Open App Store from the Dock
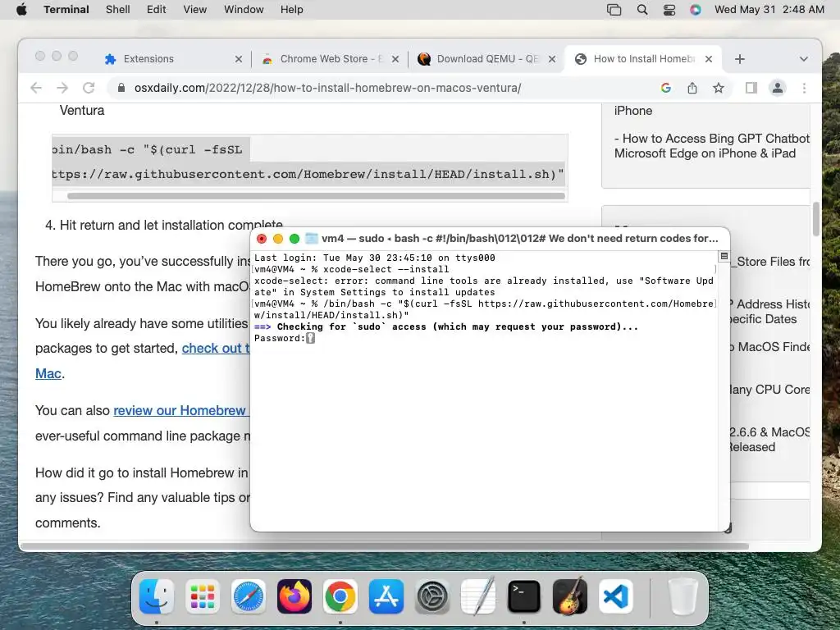Screen dimensions: 840x630 click(386, 596)
